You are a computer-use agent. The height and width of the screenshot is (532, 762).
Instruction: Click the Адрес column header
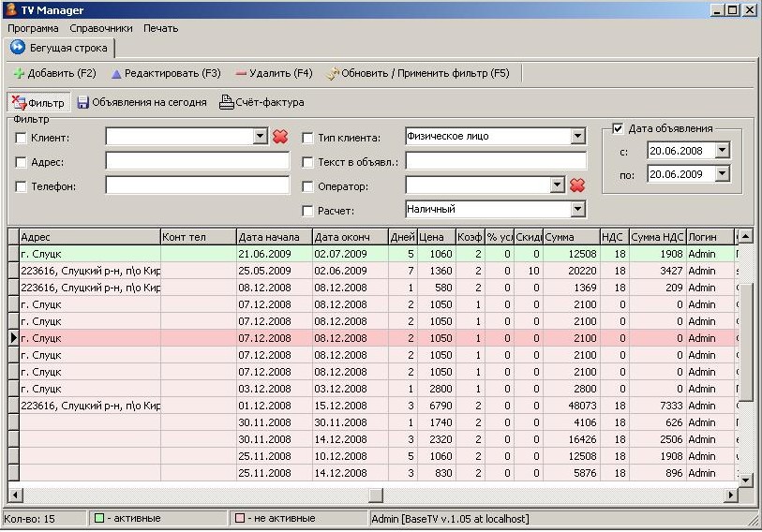click(x=89, y=237)
